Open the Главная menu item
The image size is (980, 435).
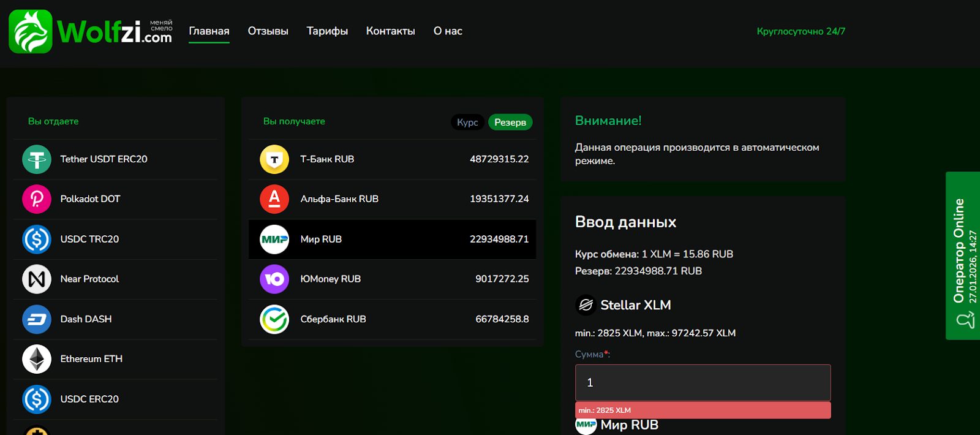click(209, 31)
